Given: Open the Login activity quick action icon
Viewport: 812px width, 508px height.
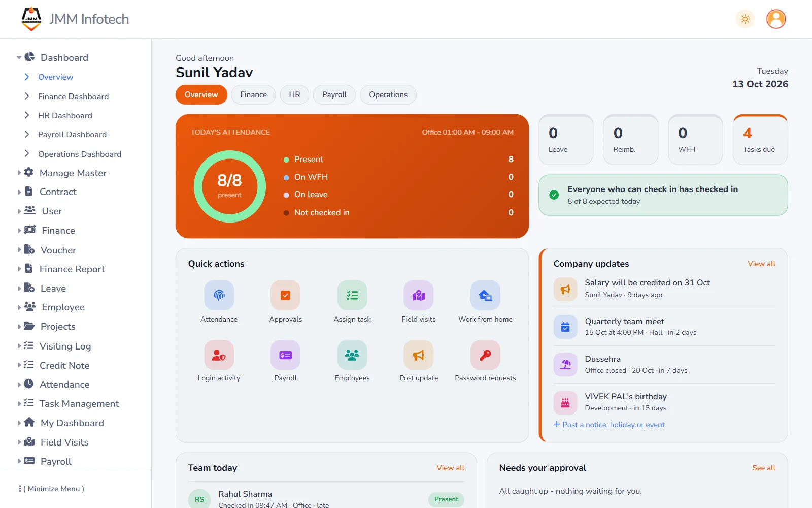Looking at the screenshot, I should click(x=219, y=355).
